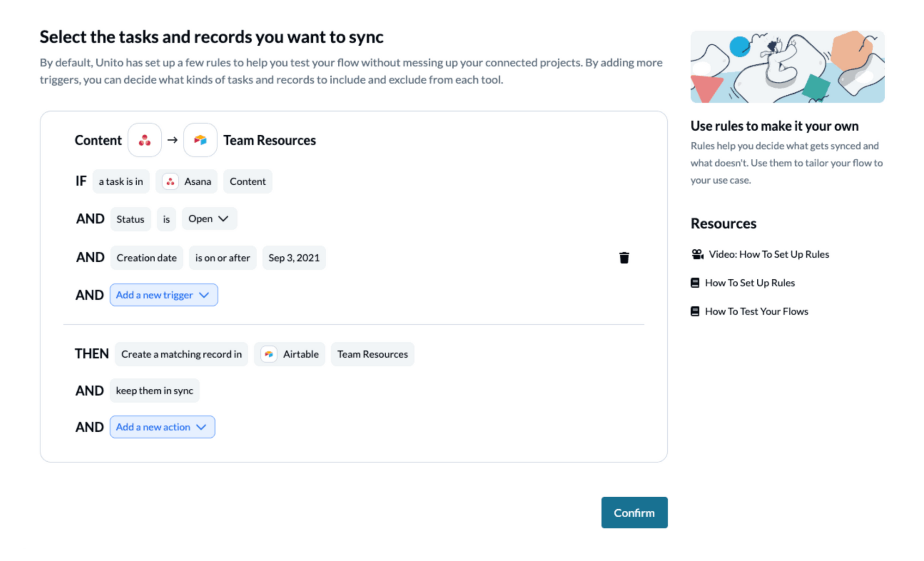The width and height of the screenshot is (924, 561).
Task: Click the Confirm button
Action: tap(634, 513)
